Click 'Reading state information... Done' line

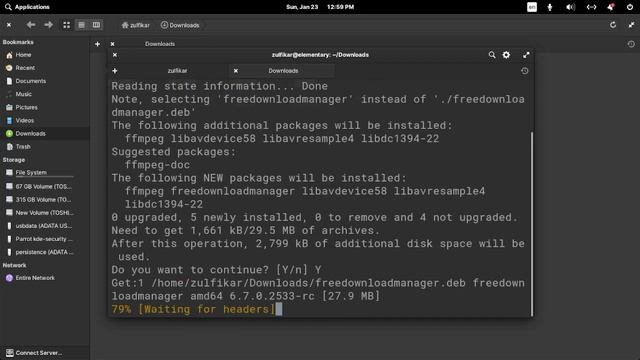(220, 86)
